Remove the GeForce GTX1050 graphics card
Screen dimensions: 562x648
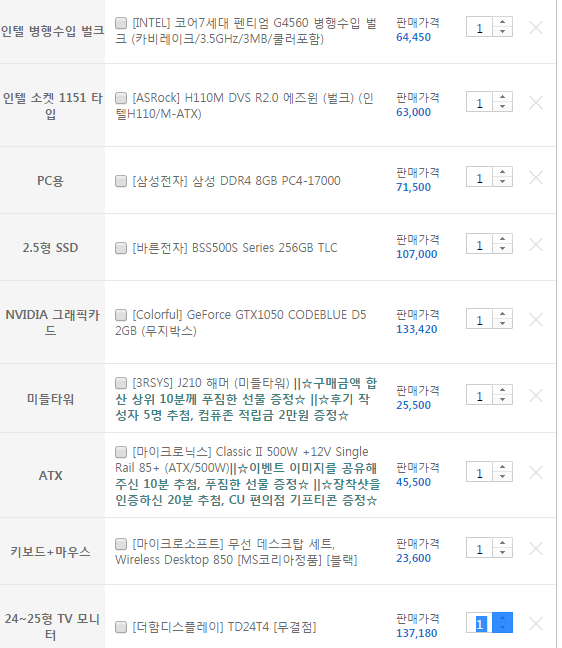(536, 319)
